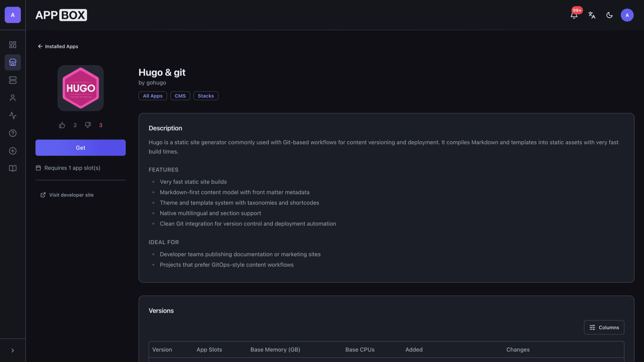Click 'Very fast static site builds' feature

[x=193, y=182]
